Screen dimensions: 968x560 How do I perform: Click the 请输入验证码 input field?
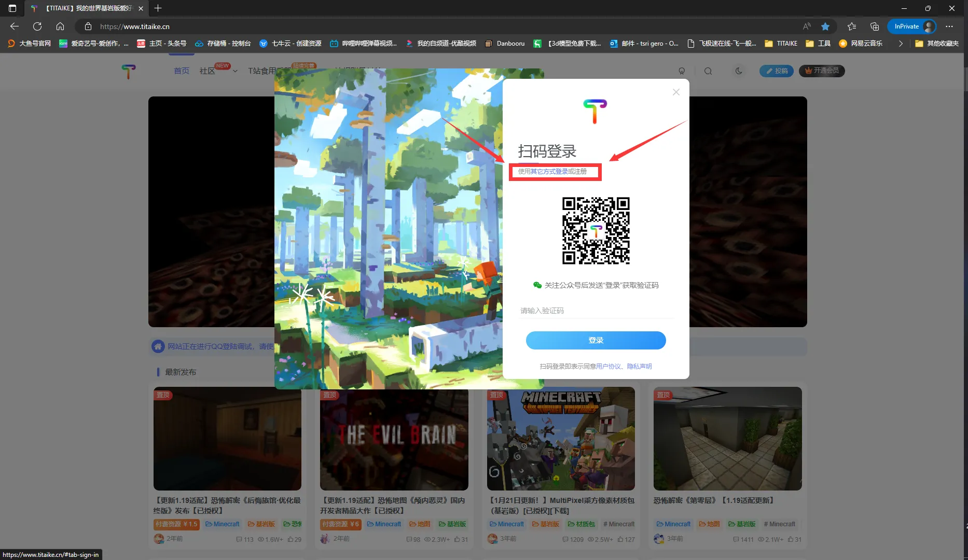[x=596, y=311]
